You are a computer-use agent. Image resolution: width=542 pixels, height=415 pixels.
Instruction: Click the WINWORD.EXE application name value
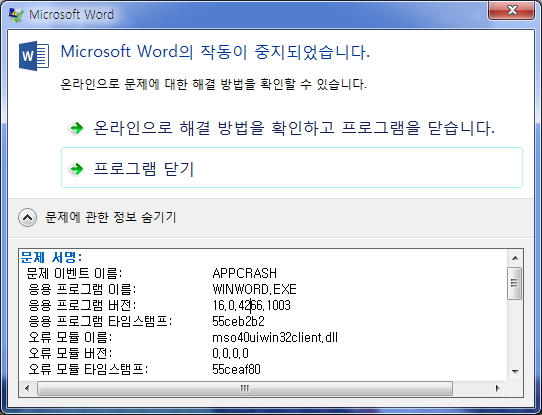[x=254, y=289]
